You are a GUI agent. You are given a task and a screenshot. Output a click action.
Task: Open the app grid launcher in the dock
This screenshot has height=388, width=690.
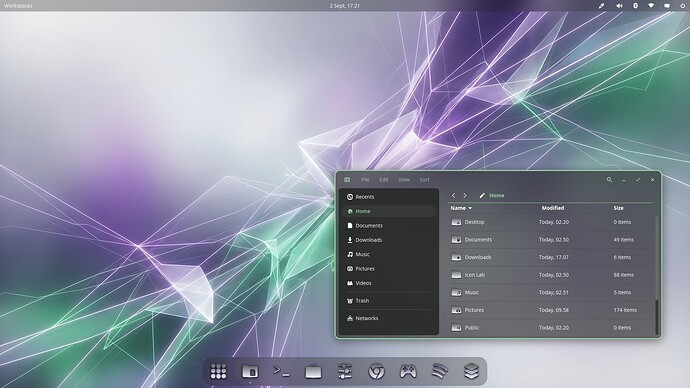[x=218, y=371]
